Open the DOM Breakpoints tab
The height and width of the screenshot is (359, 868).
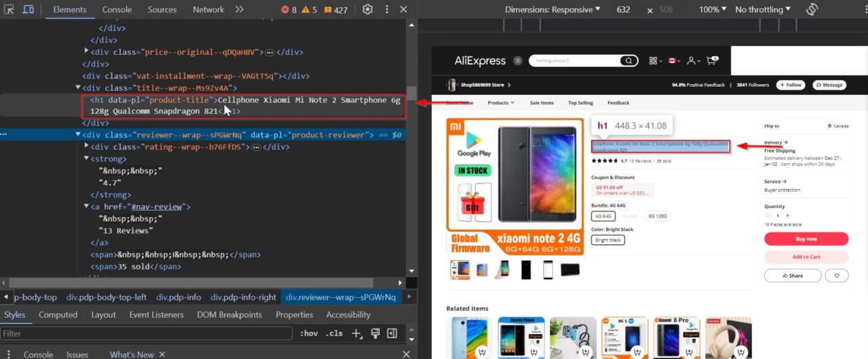point(229,314)
